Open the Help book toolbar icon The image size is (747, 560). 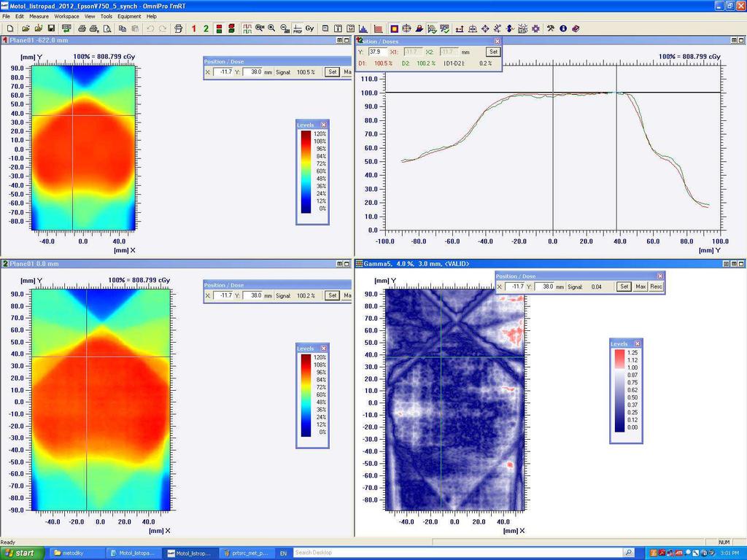click(x=576, y=28)
